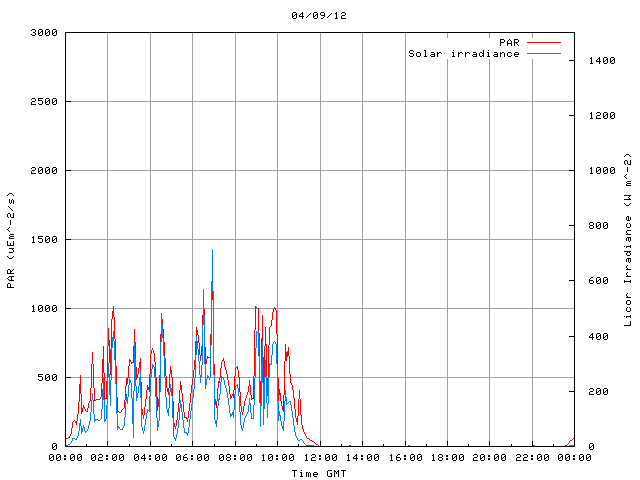Click the 3000 tick label on PAR axis

44,33
